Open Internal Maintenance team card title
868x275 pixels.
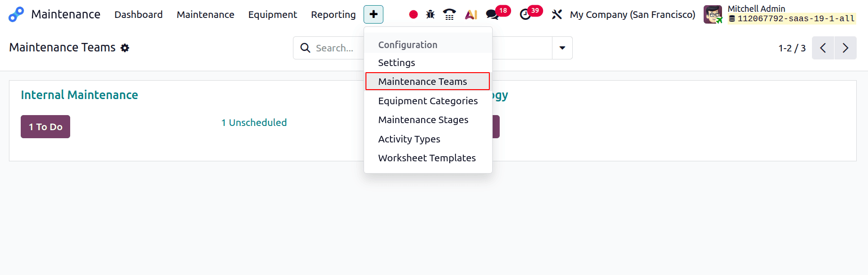click(79, 95)
